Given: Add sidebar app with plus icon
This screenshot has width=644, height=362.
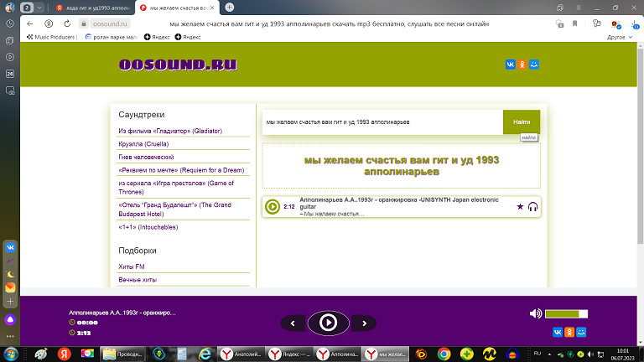Looking at the screenshot, I should [10, 302].
